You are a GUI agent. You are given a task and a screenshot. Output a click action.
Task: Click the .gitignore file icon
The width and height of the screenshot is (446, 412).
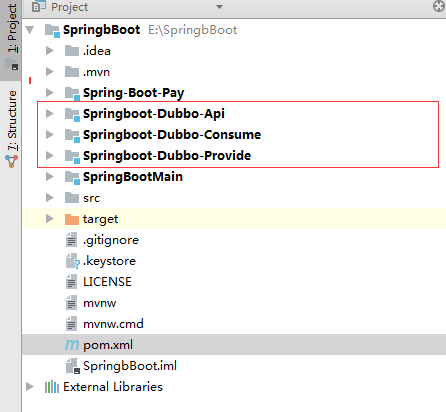pos(71,240)
